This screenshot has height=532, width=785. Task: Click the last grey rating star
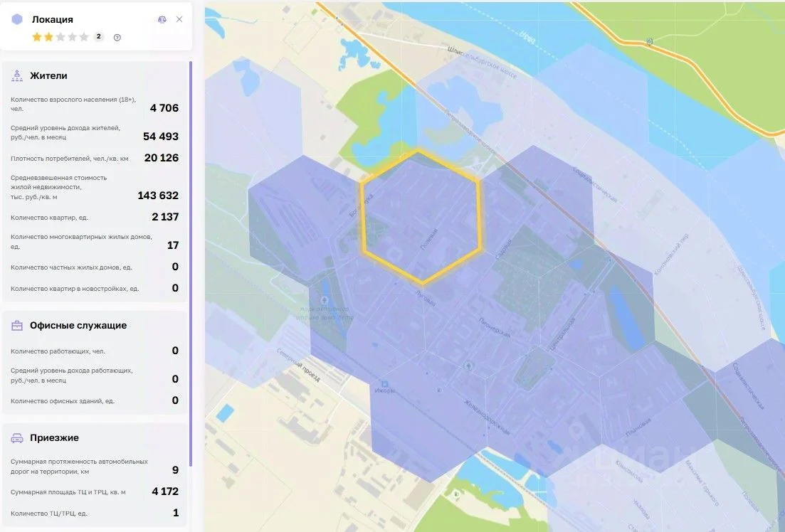pyautogui.click(x=83, y=36)
